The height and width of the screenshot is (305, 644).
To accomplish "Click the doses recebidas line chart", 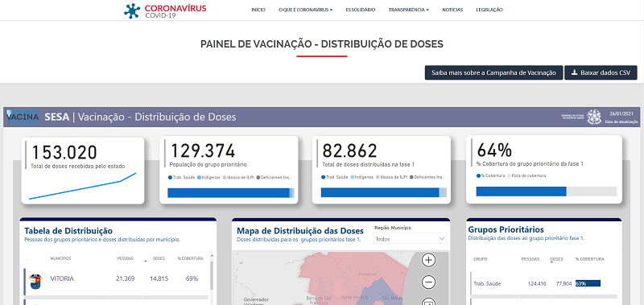I will pos(83,187).
